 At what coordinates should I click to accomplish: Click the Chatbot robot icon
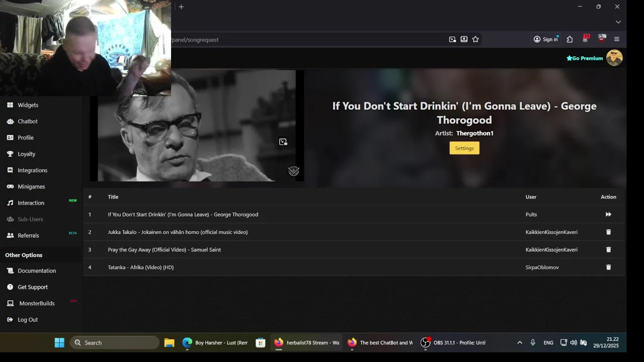10,121
